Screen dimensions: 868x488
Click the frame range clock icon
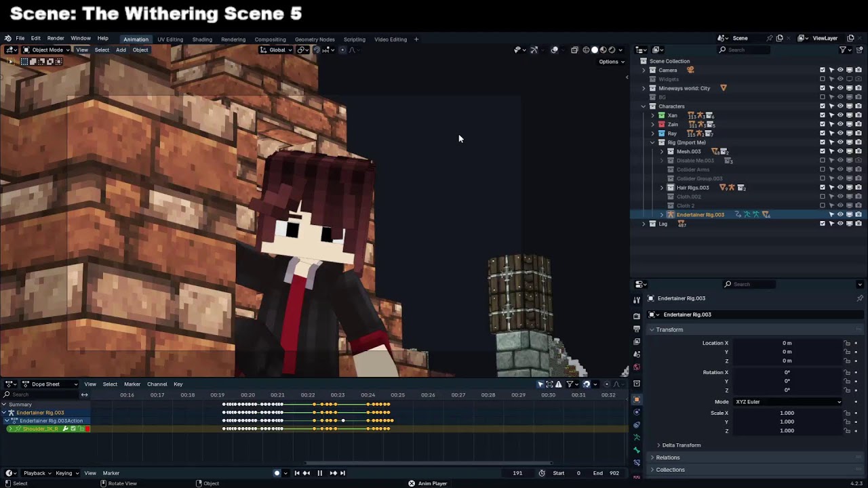tap(542, 473)
